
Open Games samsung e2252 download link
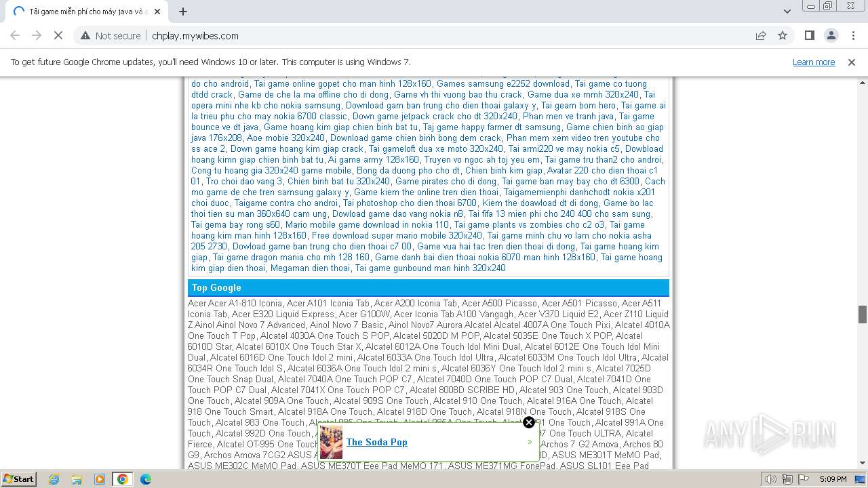(503, 84)
